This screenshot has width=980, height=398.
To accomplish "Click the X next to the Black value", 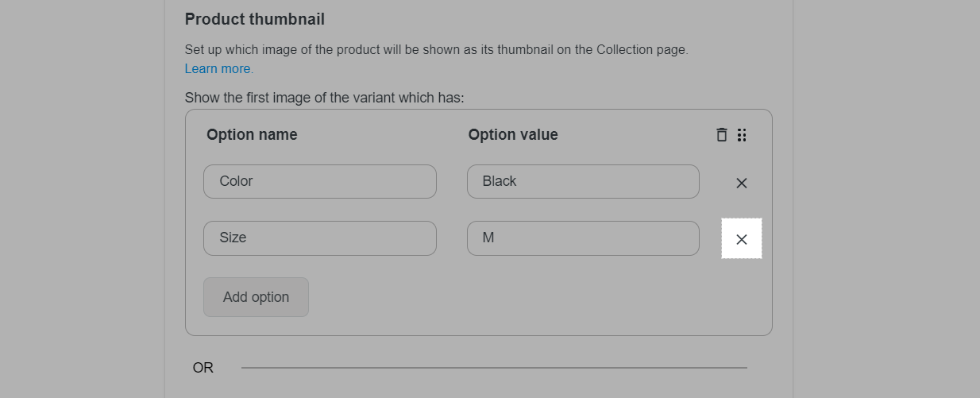I will [742, 183].
